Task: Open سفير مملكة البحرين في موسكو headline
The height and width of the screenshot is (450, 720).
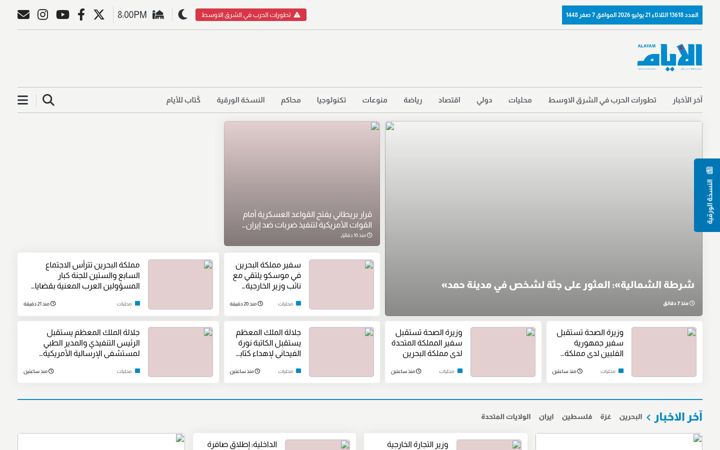Action: click(x=267, y=276)
